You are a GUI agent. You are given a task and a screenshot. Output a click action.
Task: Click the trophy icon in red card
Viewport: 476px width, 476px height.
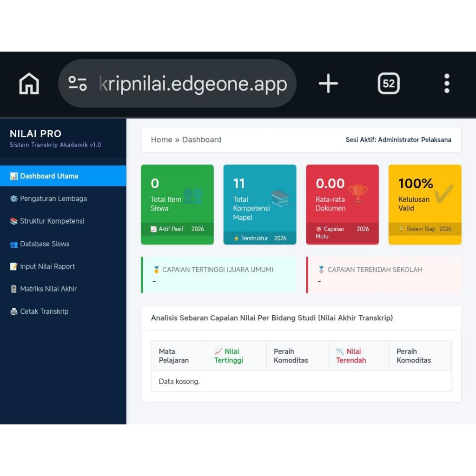tap(358, 193)
